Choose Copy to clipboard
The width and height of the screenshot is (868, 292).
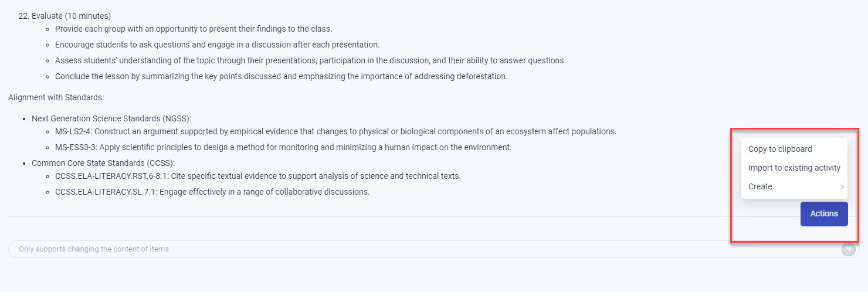pyautogui.click(x=780, y=149)
